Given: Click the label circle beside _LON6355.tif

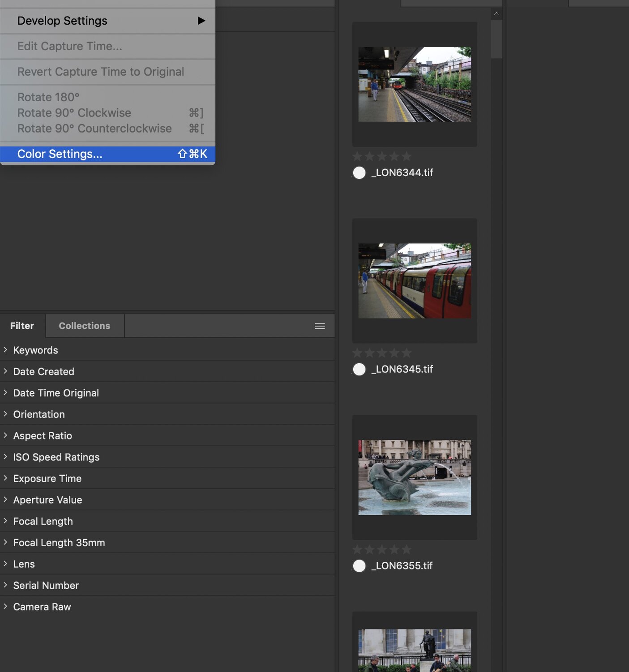Looking at the screenshot, I should pos(359,566).
